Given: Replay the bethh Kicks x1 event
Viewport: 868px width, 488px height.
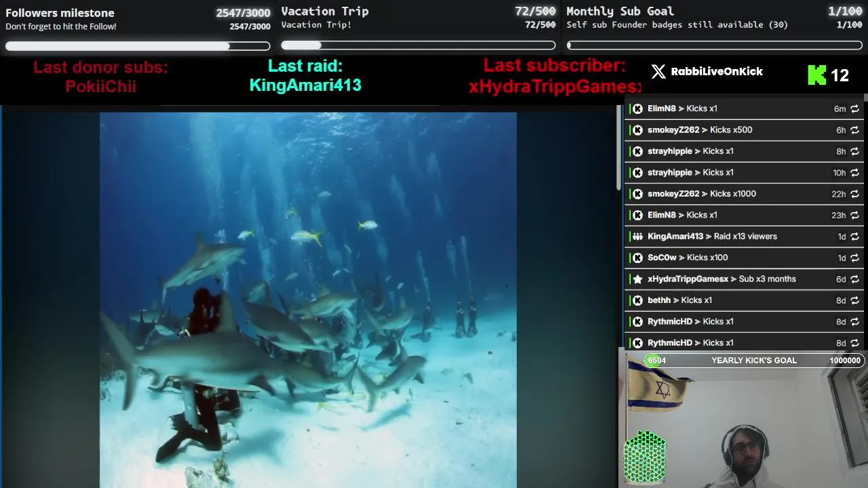Looking at the screenshot, I should pyautogui.click(x=854, y=301).
